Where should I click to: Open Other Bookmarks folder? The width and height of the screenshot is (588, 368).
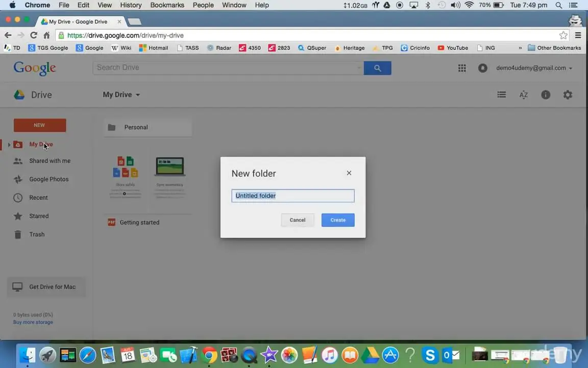pos(554,48)
